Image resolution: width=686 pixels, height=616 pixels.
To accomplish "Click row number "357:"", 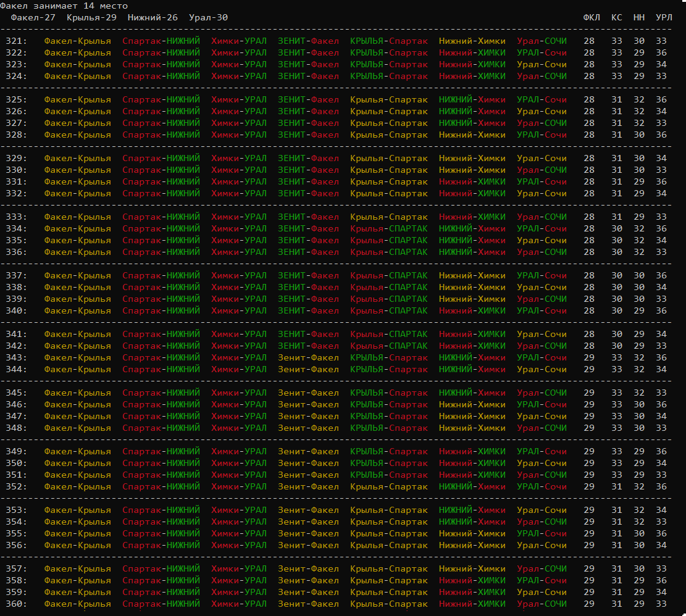I will [16, 569].
